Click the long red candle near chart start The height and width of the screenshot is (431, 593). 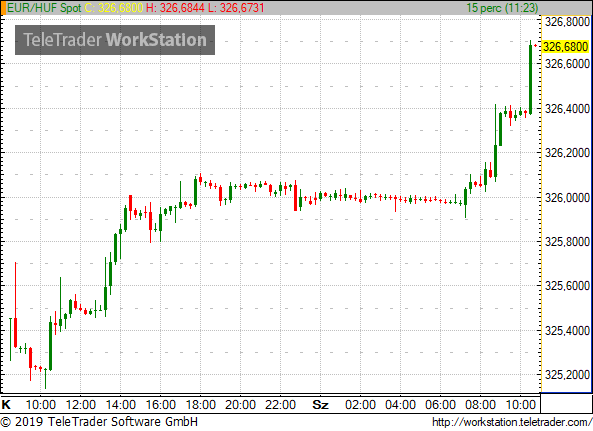pos(16,304)
